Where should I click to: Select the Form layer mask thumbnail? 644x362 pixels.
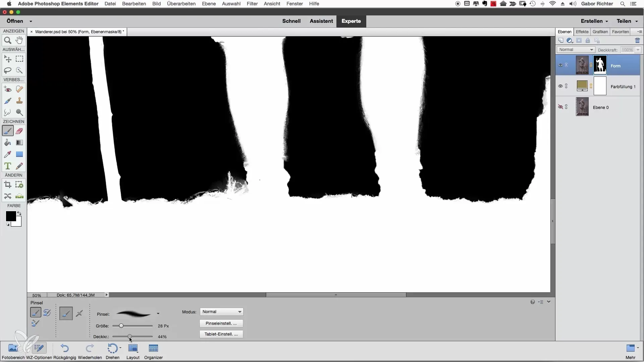[600, 65]
